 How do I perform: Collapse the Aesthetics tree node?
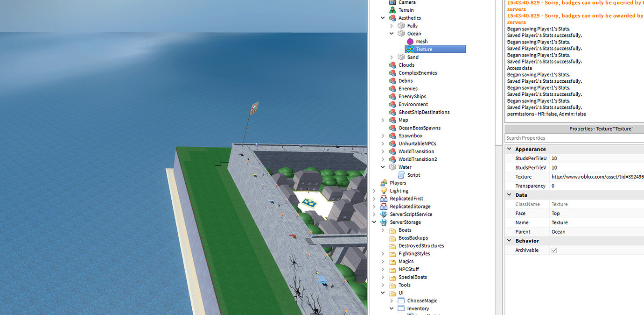click(x=383, y=18)
